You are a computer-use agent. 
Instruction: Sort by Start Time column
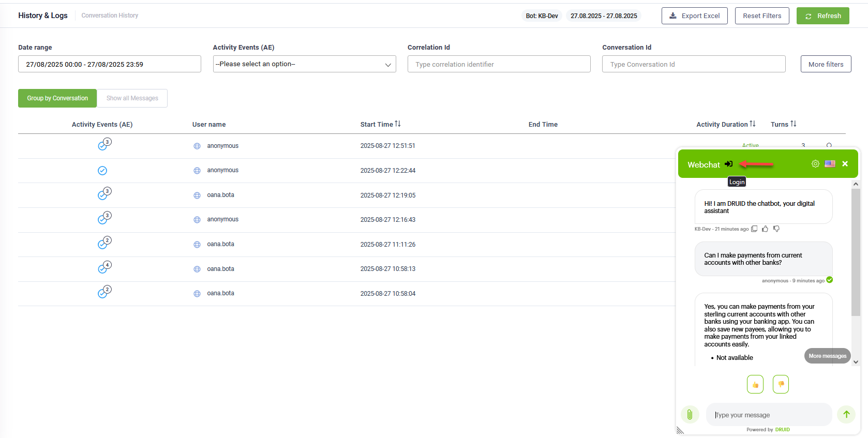click(380, 124)
